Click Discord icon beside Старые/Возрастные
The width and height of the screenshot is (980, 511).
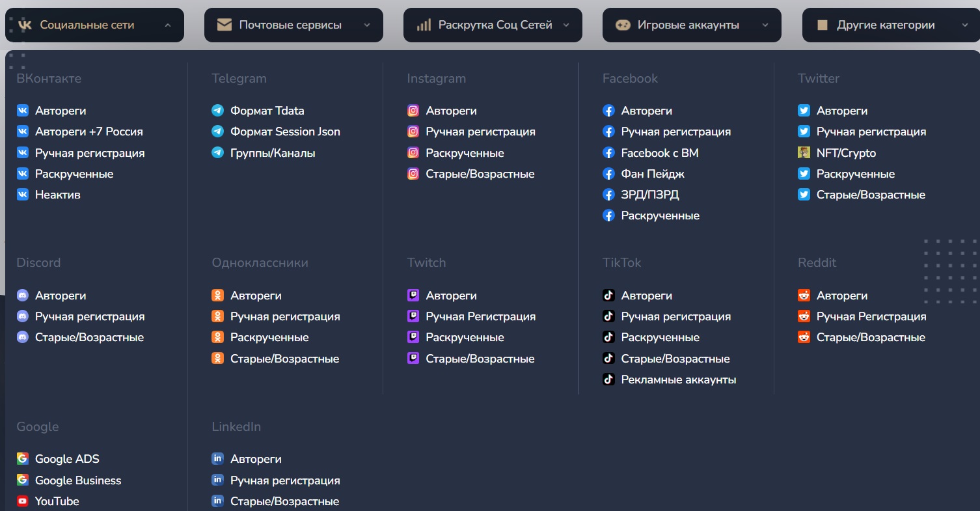(x=23, y=337)
